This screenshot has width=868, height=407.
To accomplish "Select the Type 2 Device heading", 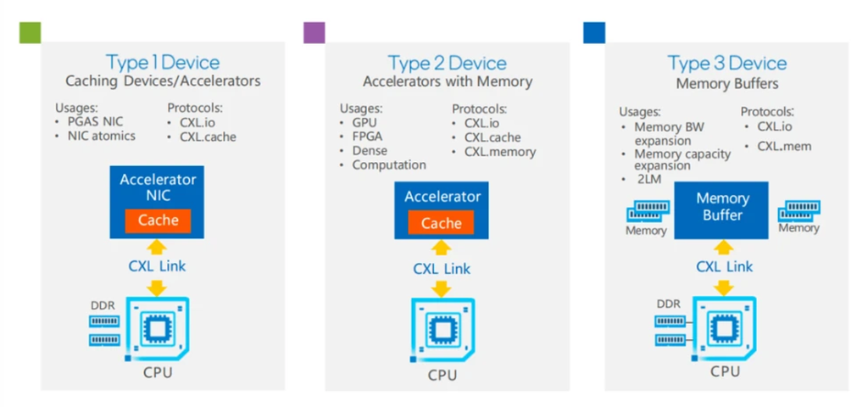I will [x=448, y=63].
